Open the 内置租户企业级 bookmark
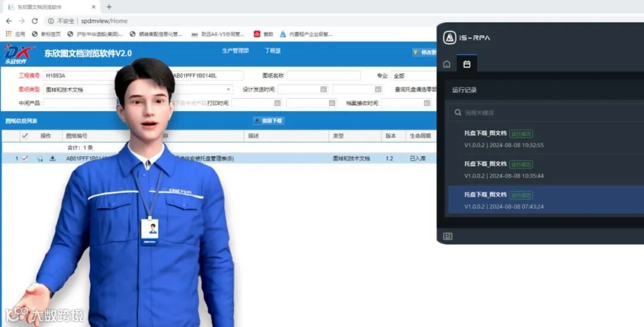The width and height of the screenshot is (644, 327). click(x=306, y=34)
